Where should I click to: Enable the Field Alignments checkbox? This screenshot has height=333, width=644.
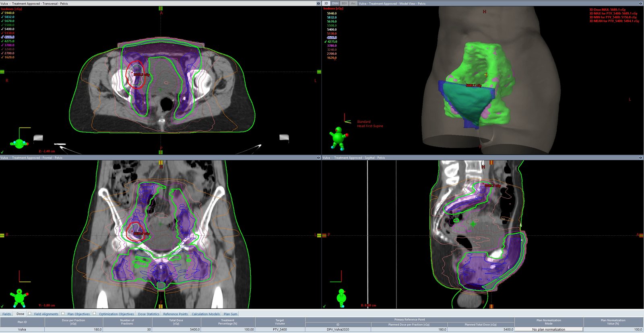tap(30, 314)
